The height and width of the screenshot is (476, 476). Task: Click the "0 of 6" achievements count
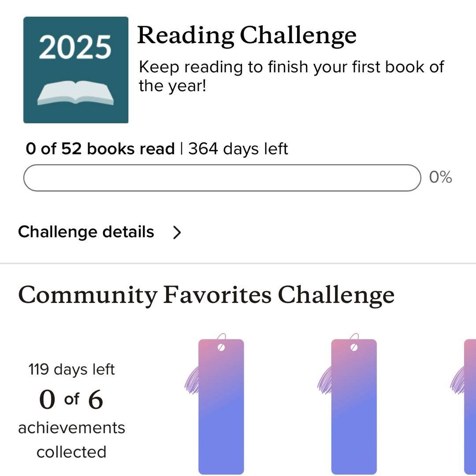click(x=71, y=400)
